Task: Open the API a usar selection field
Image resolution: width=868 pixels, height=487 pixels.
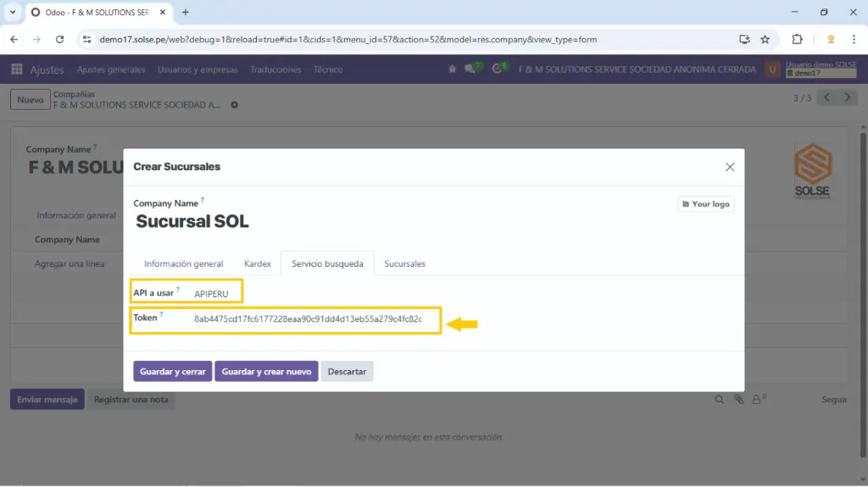Action: 216,293
